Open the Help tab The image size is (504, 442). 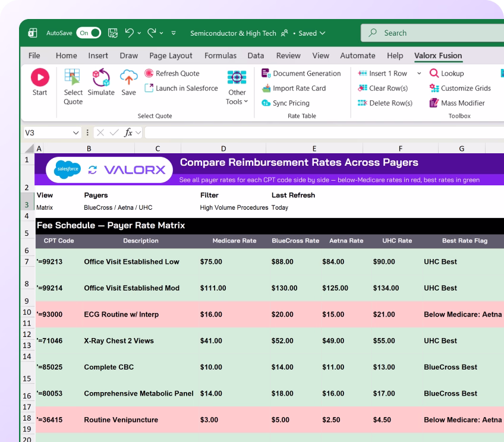pos(395,56)
